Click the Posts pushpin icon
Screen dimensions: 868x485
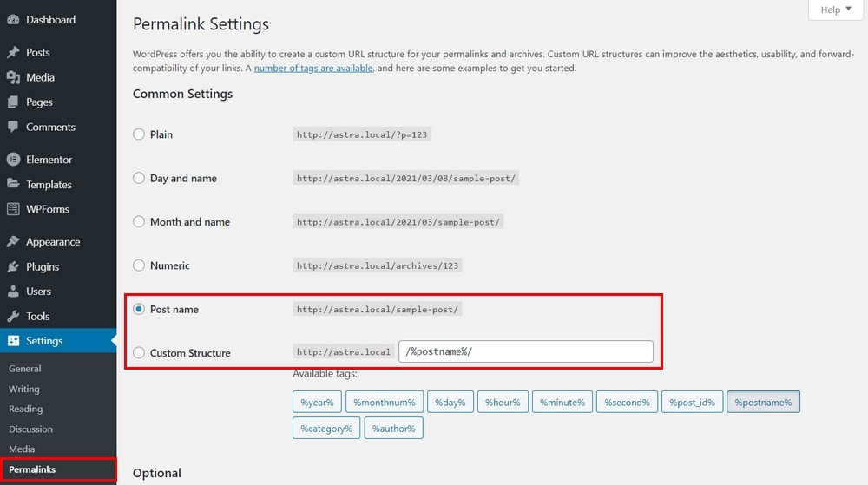[13, 52]
